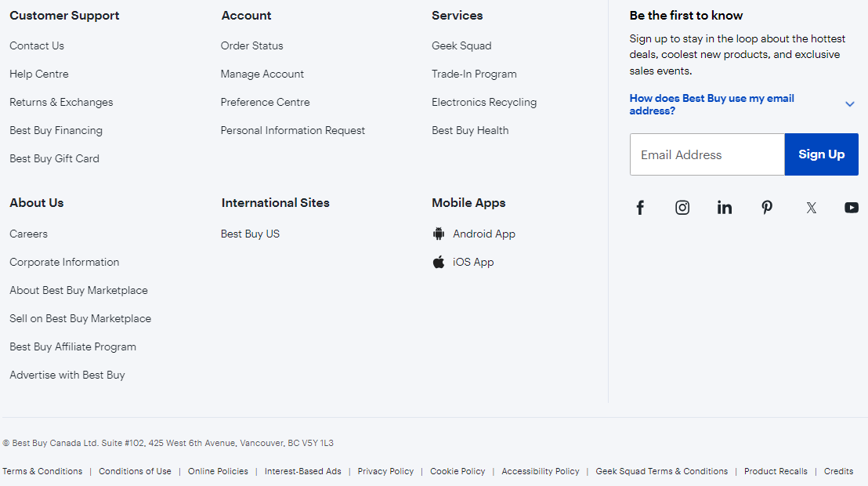Select the iOS App option
868x486 pixels.
[x=473, y=262]
